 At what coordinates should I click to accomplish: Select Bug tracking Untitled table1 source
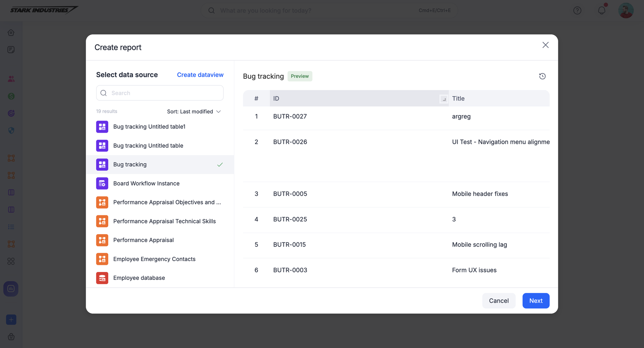149,127
